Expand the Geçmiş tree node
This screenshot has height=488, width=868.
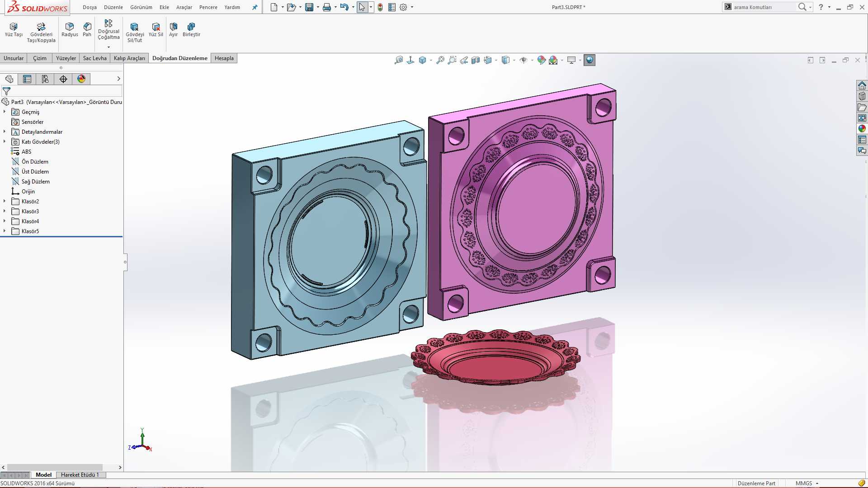click(x=5, y=112)
